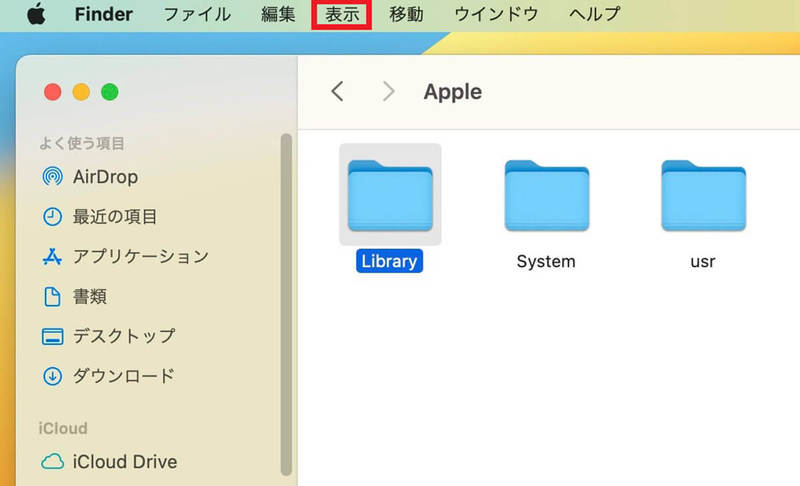Select the usr folder icon
Screen dimensions: 800x486
coord(704,195)
